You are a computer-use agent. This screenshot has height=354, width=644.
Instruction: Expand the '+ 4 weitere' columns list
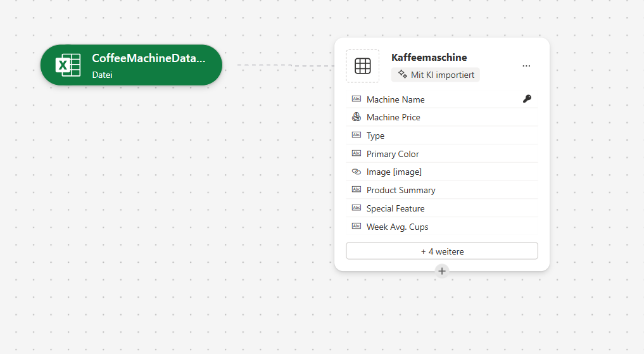click(441, 251)
